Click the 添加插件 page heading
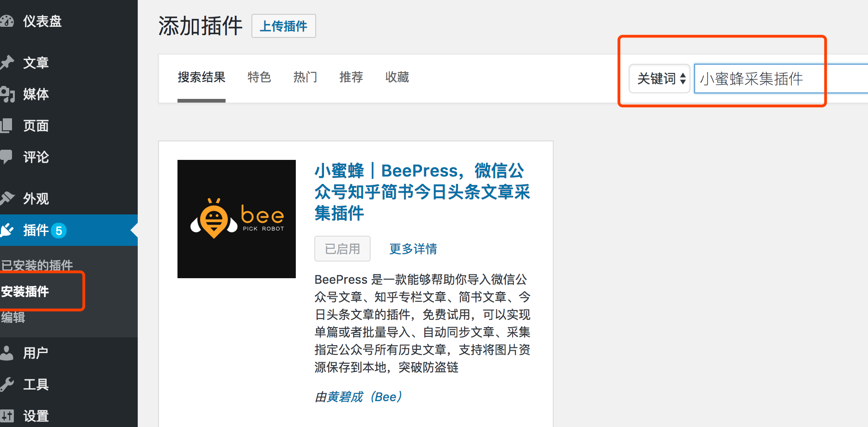Viewport: 868px width, 427px height. (x=200, y=26)
